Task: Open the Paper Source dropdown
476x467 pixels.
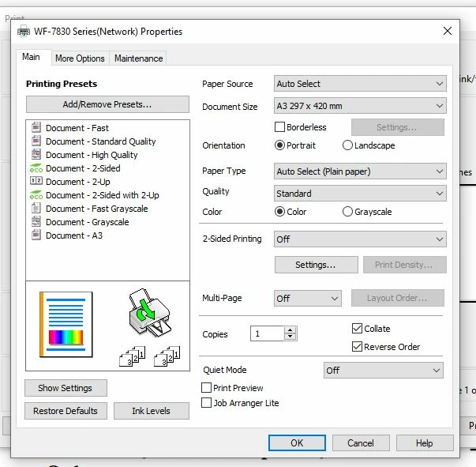Action: pyautogui.click(x=360, y=84)
